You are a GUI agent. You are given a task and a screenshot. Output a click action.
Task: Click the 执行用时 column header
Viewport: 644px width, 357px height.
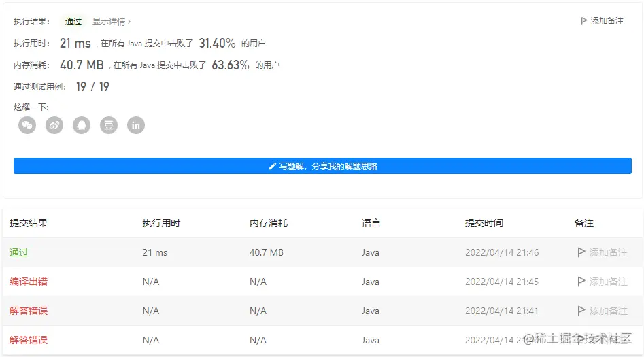pyautogui.click(x=161, y=223)
